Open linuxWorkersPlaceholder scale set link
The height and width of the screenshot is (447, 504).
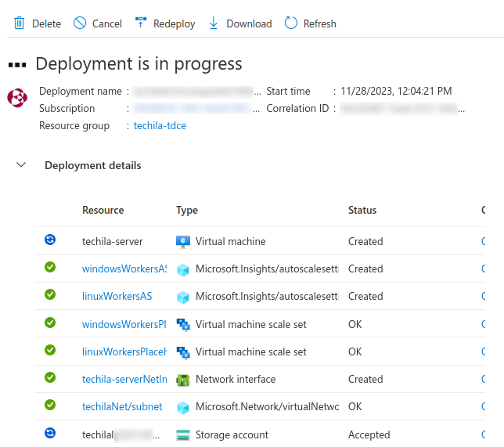124,352
